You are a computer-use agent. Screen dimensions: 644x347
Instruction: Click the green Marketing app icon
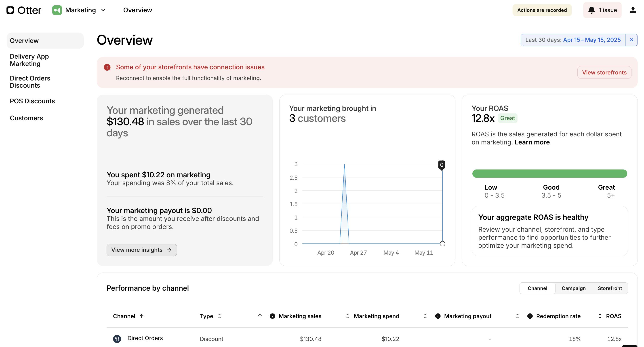coord(57,10)
